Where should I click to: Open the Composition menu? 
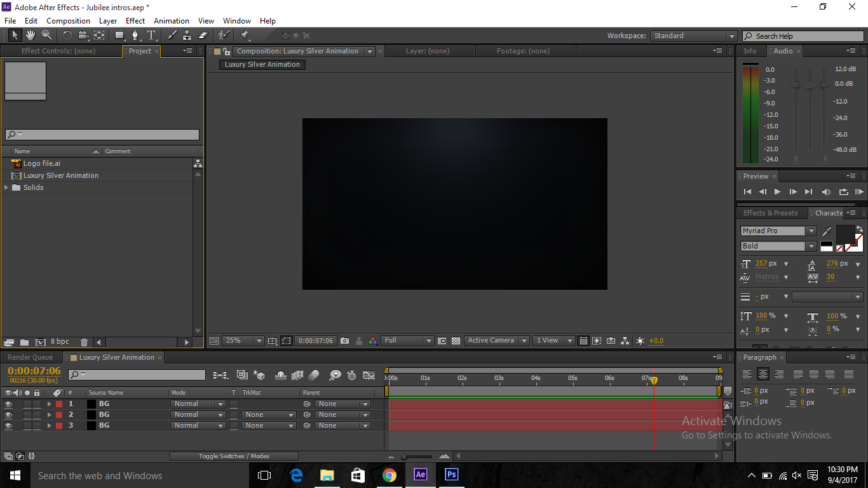point(69,21)
